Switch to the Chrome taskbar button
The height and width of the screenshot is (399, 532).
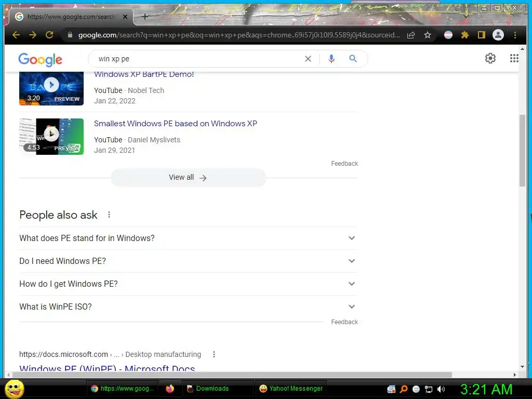[x=123, y=389]
